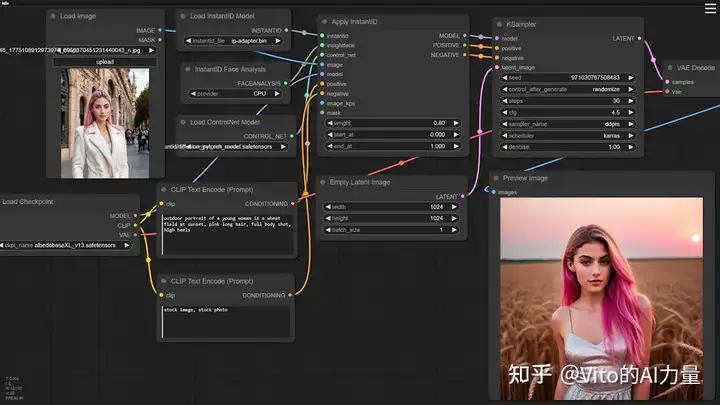Previous provider arrow in Face Analysis

click(193, 94)
